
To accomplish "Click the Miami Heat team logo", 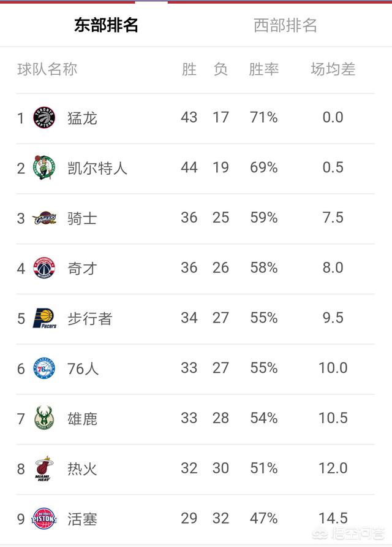I will (44, 469).
